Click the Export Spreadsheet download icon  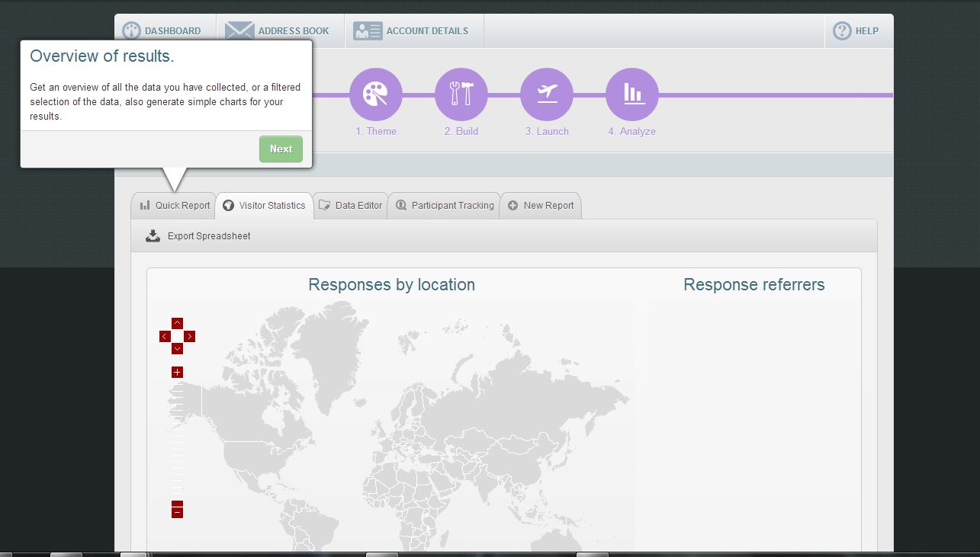point(153,236)
